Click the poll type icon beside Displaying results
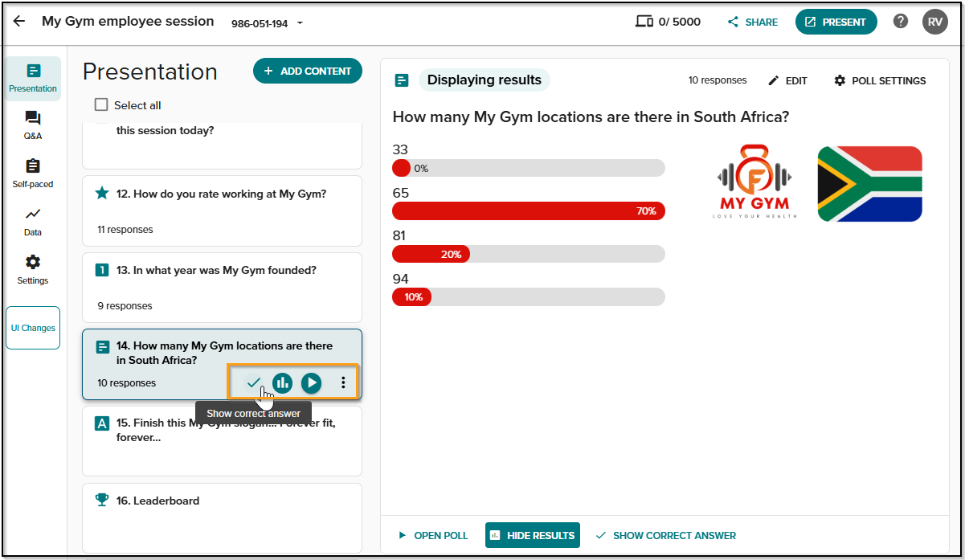Image resolution: width=965 pixels, height=560 pixels. 402,80
